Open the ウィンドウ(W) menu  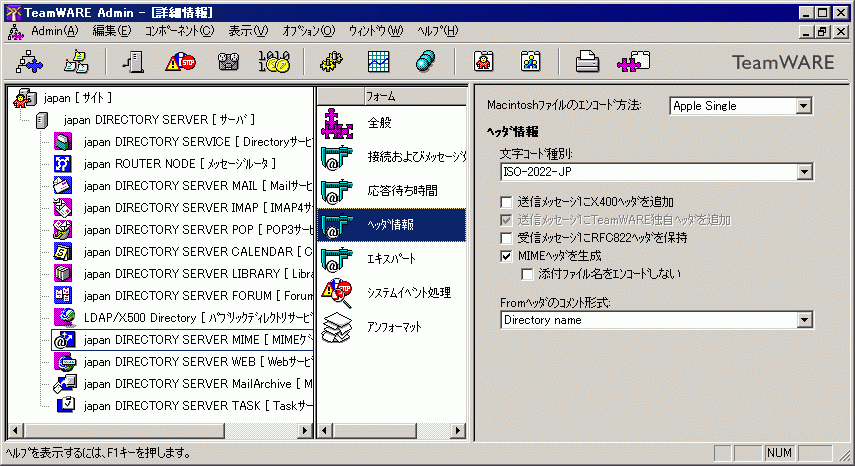[x=376, y=31]
